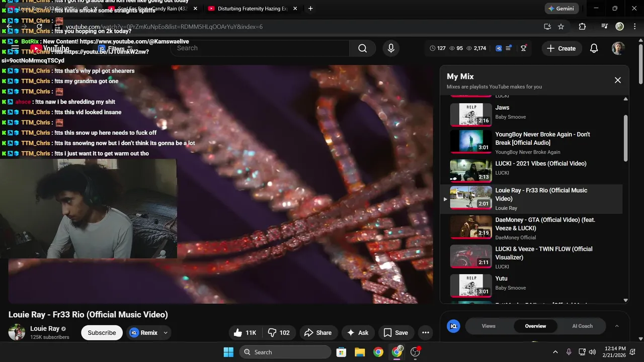This screenshot has height=362, width=644.
Task: Open the vidIQ list icon with blue dot
Action: (x=509, y=48)
